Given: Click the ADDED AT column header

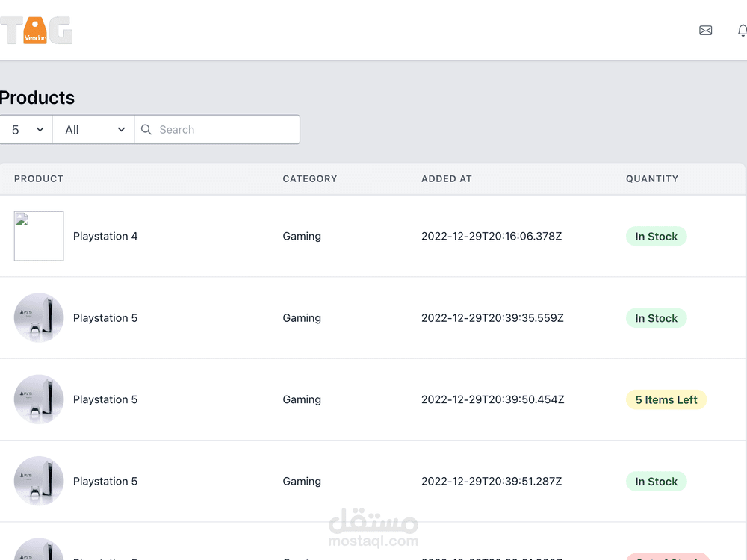Looking at the screenshot, I should tap(447, 179).
